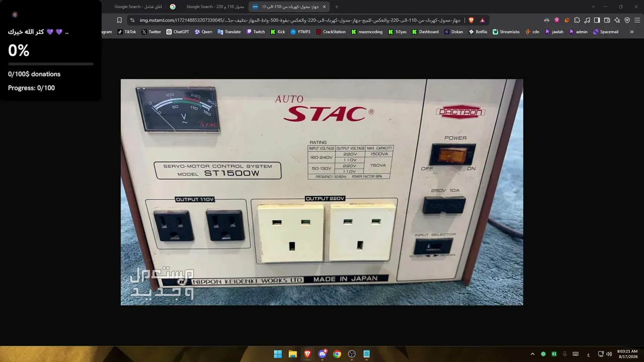Click the owl-face extension icon
Screen dimensions: 644x362
pyautogui.click(x=547, y=20)
